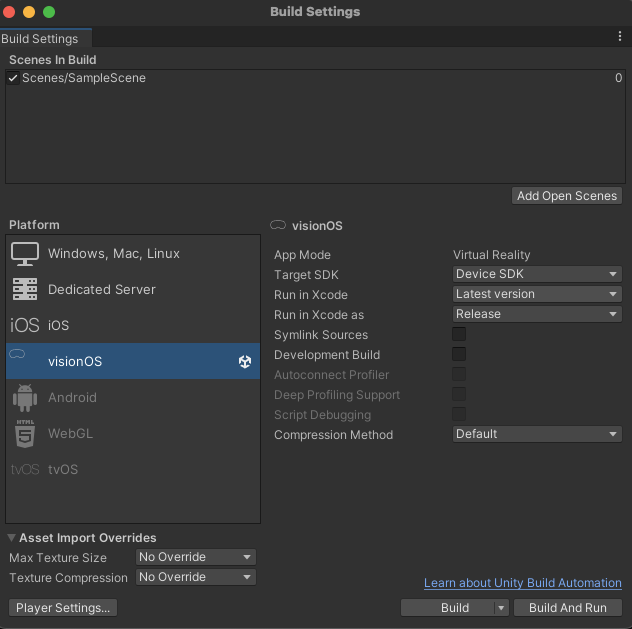Toggle the Scenes/SampleScene checkbox
Screen dimensions: 632x629
click(x=13, y=78)
